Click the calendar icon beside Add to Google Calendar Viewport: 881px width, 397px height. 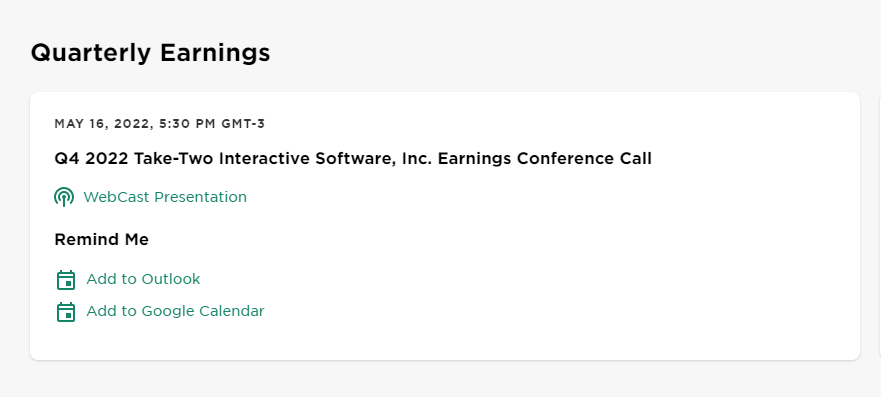click(66, 312)
